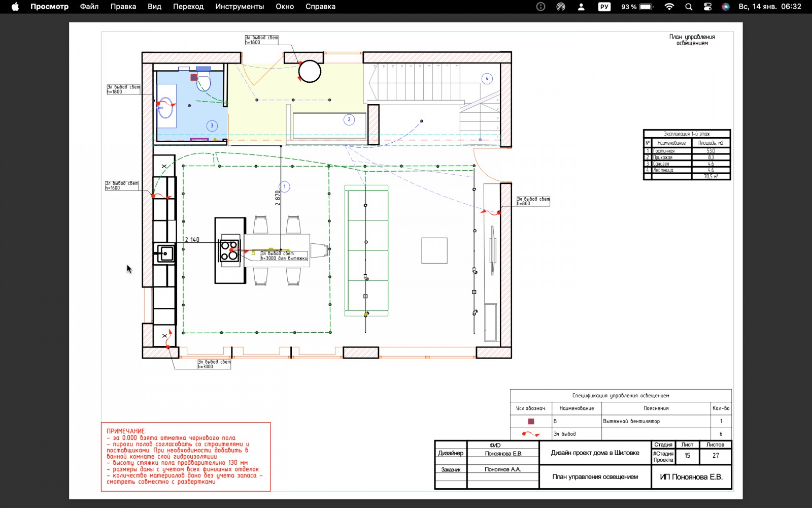Screen dimensions: 812x508
Task: Click the area value '53,0'
Action: point(710,151)
